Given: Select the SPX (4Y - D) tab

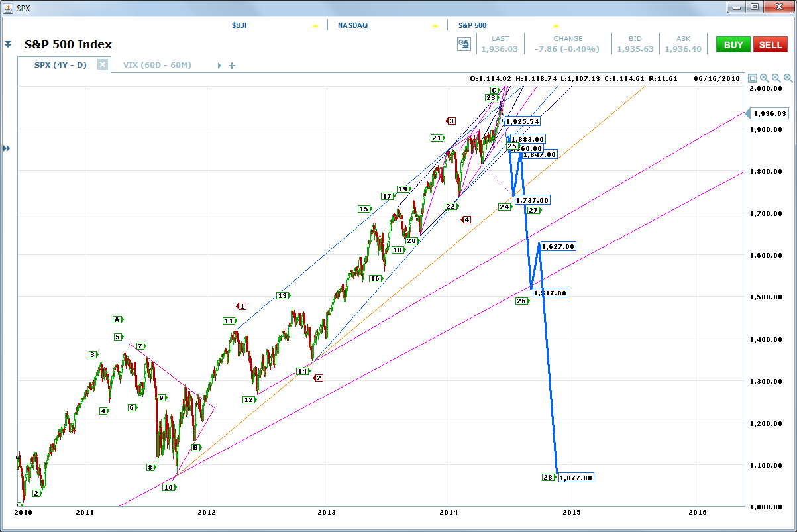Looking at the screenshot, I should 60,65.
